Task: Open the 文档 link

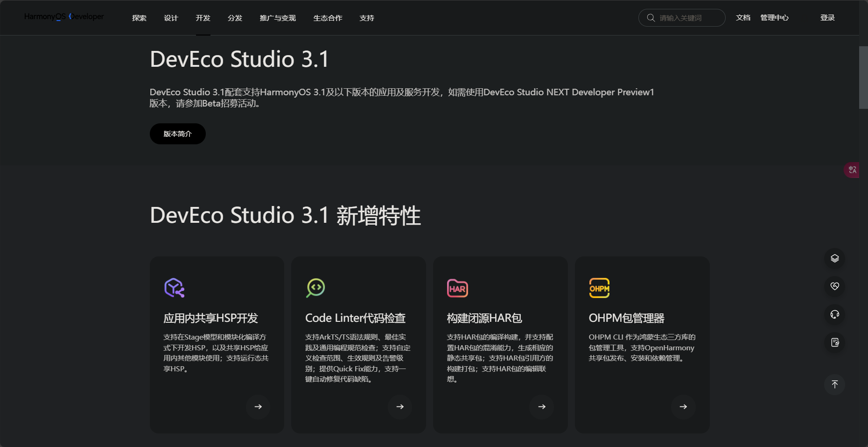Action: 743,18
